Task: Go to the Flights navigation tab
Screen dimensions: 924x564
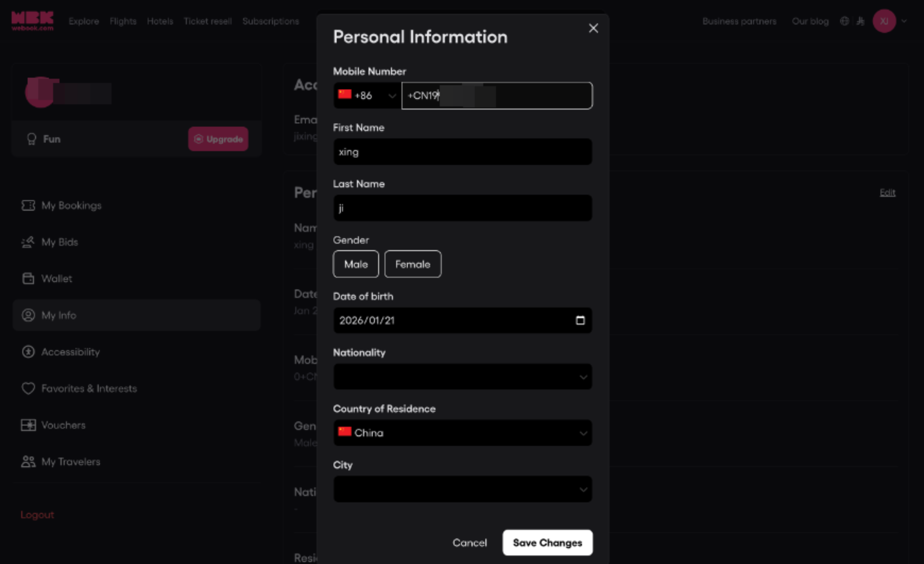Action: 123,22
